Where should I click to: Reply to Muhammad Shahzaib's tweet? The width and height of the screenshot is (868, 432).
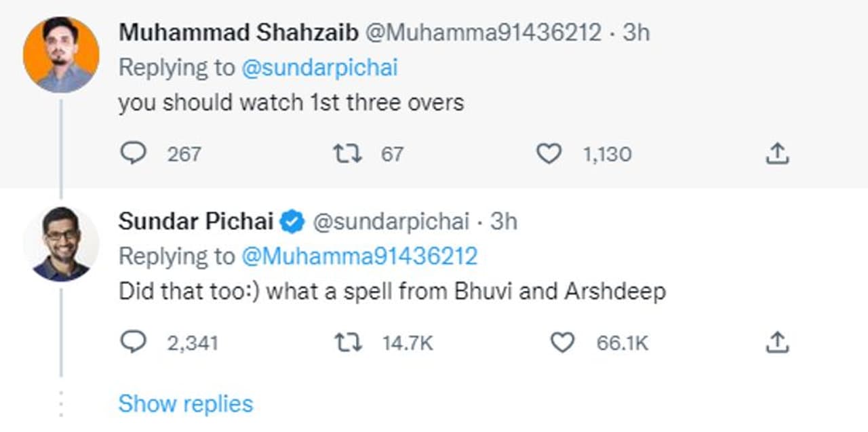pyautogui.click(x=134, y=154)
